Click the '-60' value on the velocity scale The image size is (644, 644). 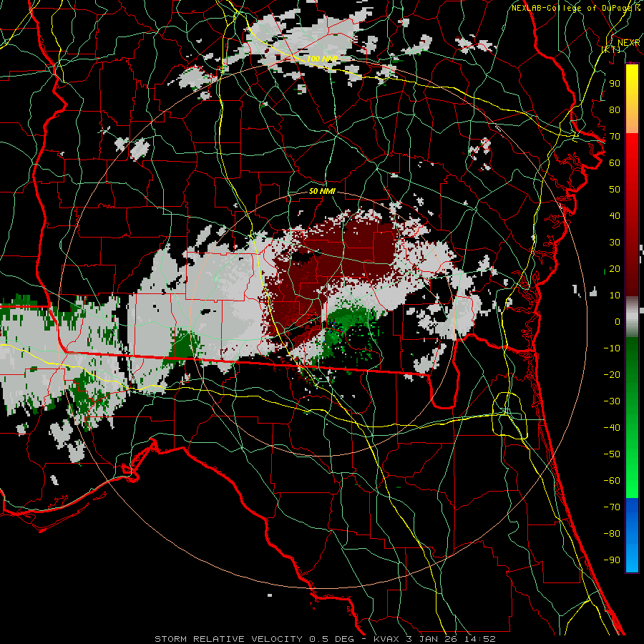tap(612, 481)
